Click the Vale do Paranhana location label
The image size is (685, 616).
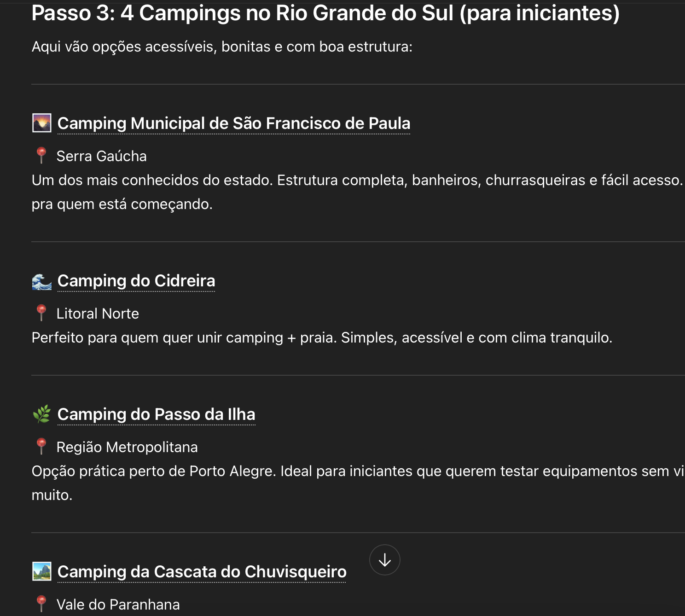coord(118,604)
